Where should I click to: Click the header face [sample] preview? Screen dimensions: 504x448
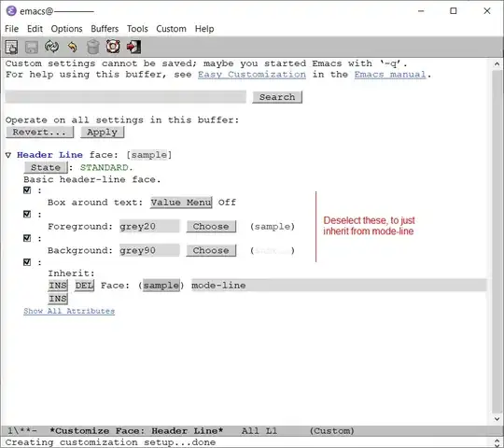(x=149, y=155)
